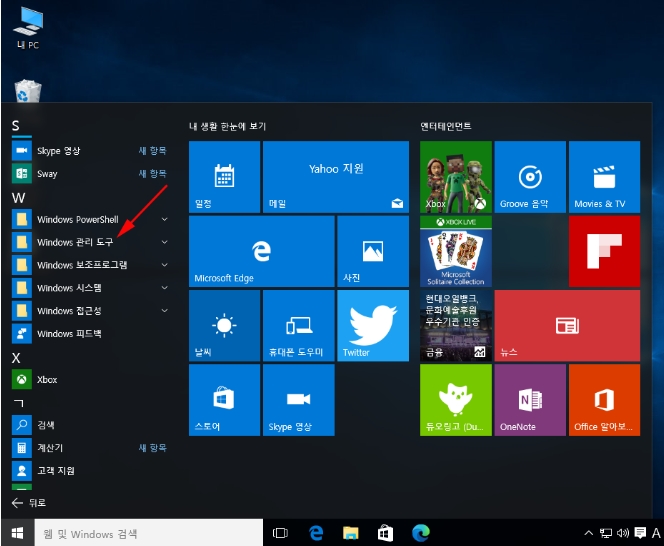Expand the Windows 시스템 folder chevron

coord(164,288)
